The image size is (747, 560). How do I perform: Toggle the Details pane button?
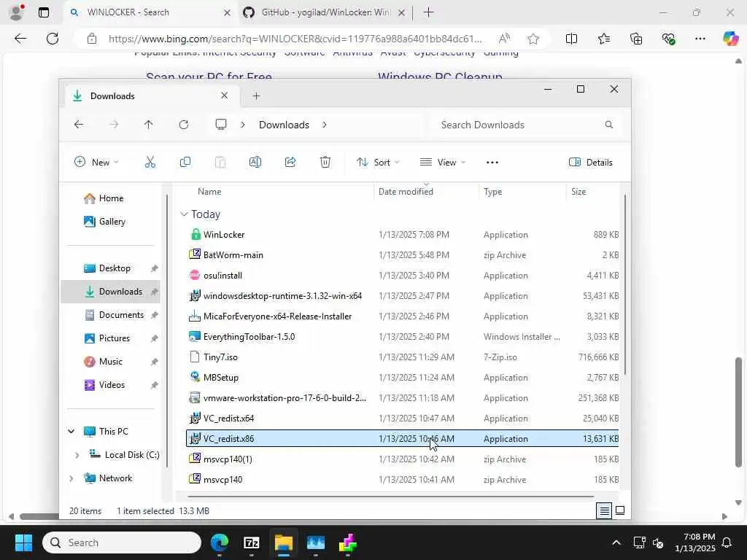(x=591, y=163)
